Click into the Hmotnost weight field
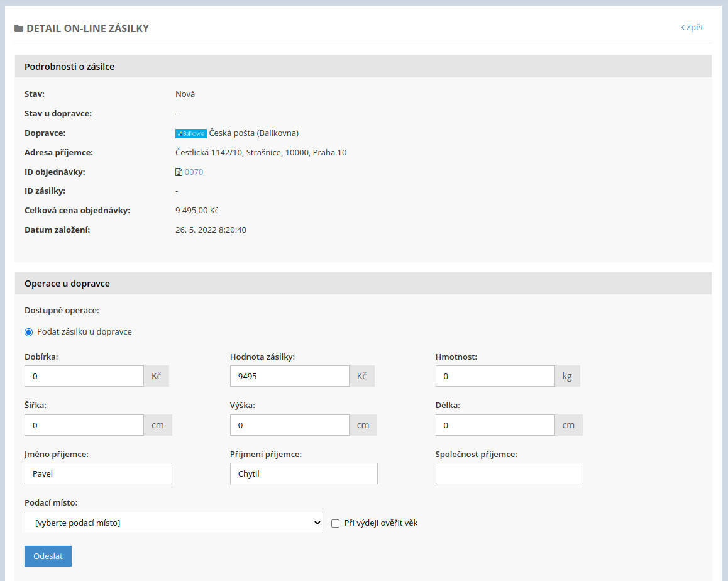The image size is (728, 581). pos(495,376)
